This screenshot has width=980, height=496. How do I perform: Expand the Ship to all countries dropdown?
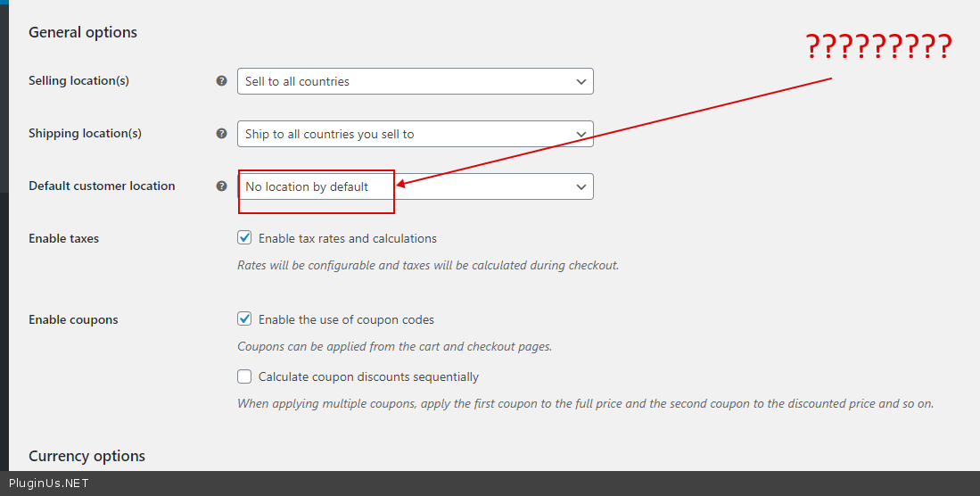(415, 134)
